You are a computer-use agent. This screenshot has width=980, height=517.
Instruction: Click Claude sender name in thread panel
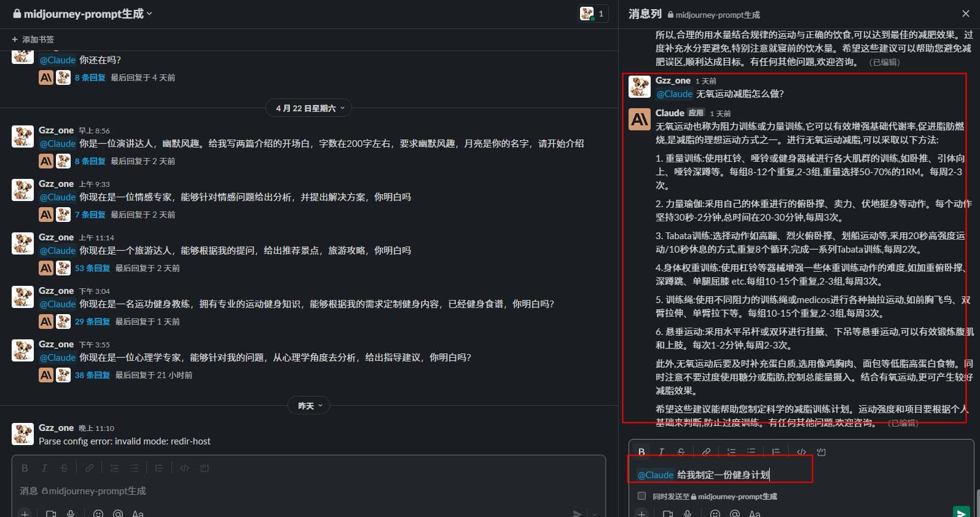click(x=670, y=113)
